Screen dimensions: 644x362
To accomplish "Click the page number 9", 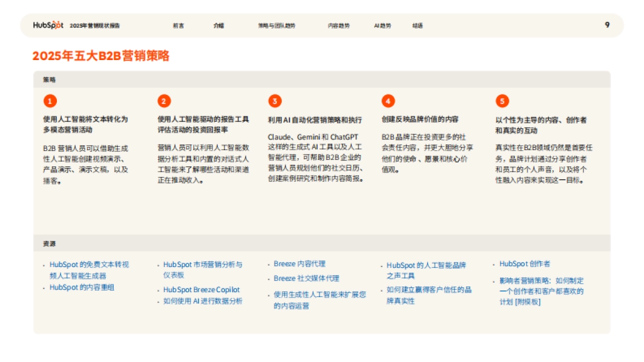I will tap(607, 25).
